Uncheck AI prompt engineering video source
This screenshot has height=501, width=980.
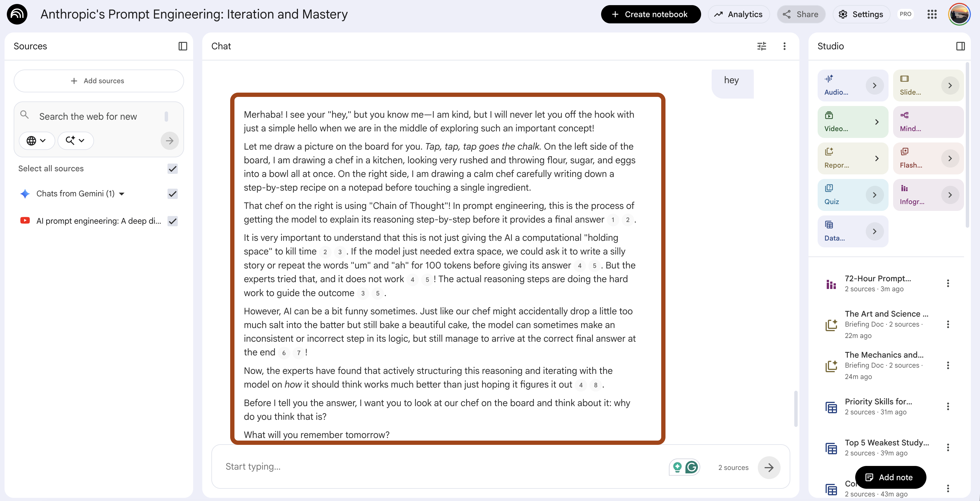tap(173, 221)
